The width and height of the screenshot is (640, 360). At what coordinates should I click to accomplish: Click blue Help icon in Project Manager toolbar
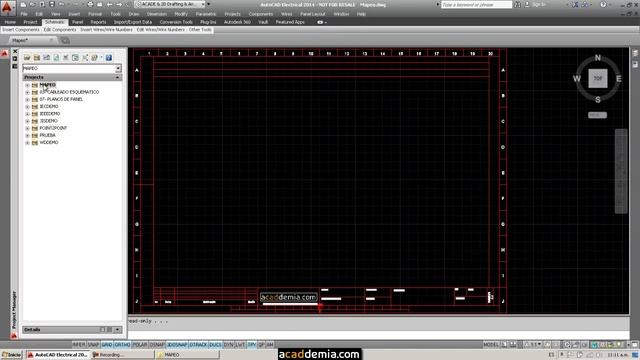tap(109, 58)
